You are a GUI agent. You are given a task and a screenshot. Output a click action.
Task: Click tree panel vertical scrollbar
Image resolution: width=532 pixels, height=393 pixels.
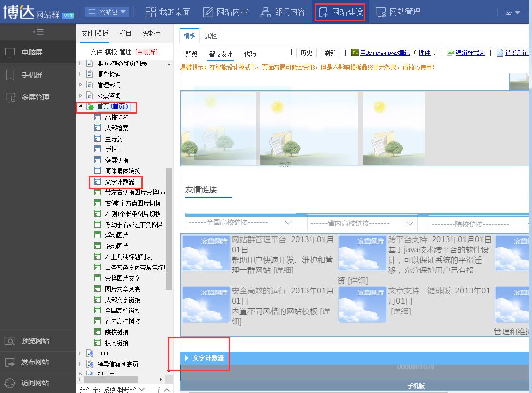[x=169, y=229]
